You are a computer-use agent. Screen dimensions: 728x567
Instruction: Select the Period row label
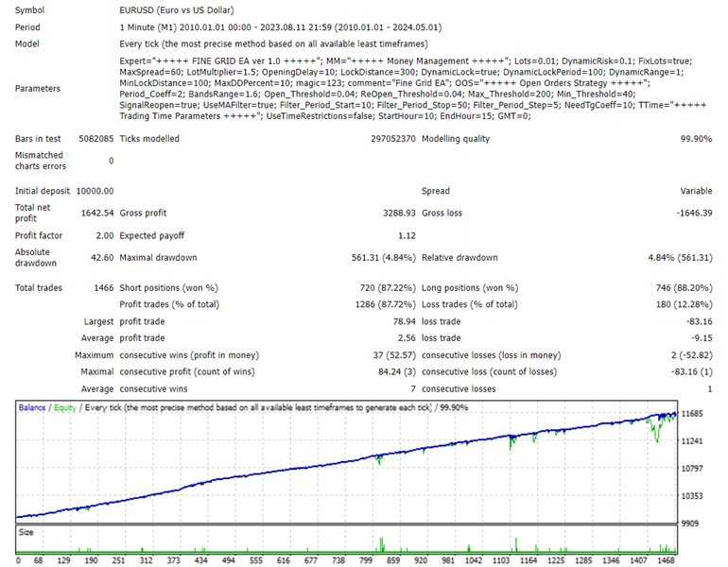[x=27, y=26]
